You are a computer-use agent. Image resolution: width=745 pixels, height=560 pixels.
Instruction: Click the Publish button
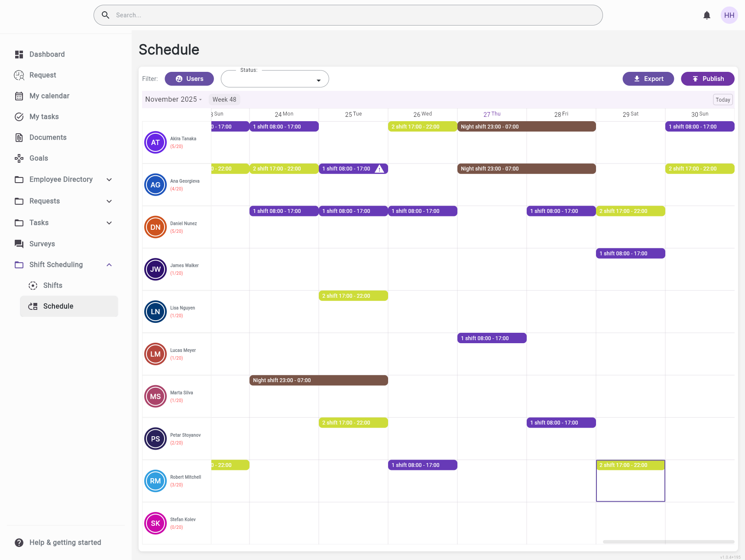tap(708, 79)
